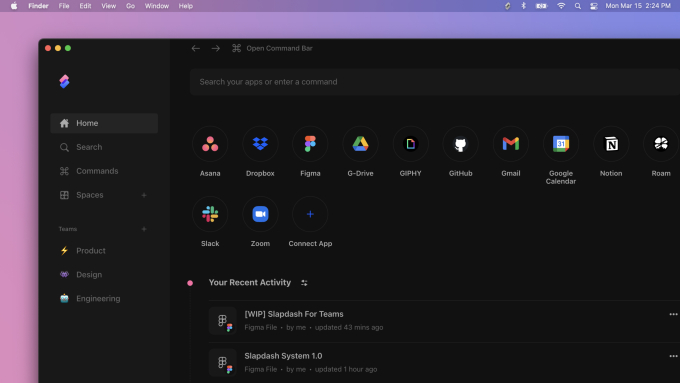This screenshot has width=680, height=383.
Task: Open the File menu
Action: (x=64, y=6)
